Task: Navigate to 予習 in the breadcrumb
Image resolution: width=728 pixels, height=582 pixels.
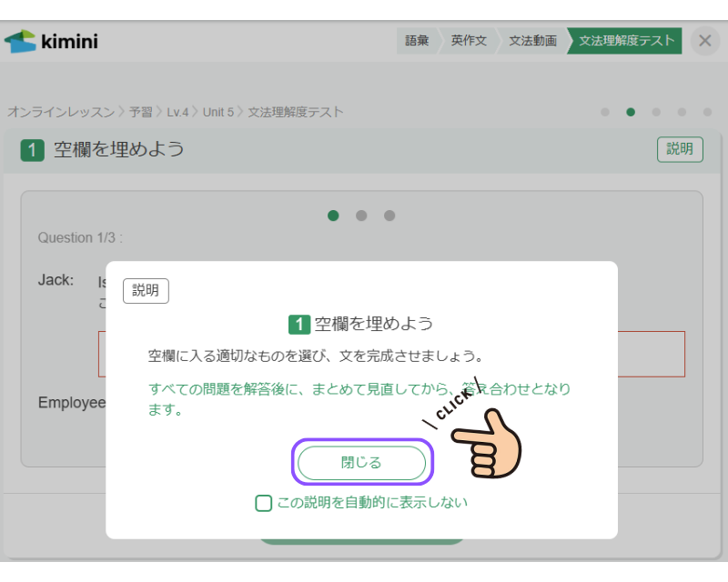Action: click(140, 112)
